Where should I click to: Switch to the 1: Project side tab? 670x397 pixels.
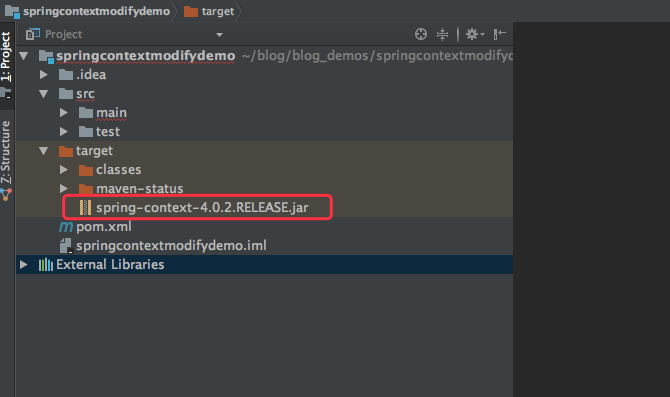tap(6, 57)
